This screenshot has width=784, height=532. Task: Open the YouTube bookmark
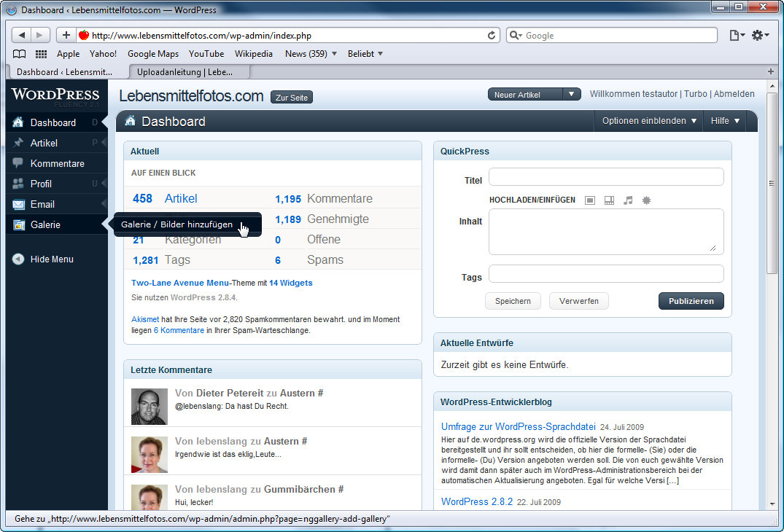pos(206,54)
